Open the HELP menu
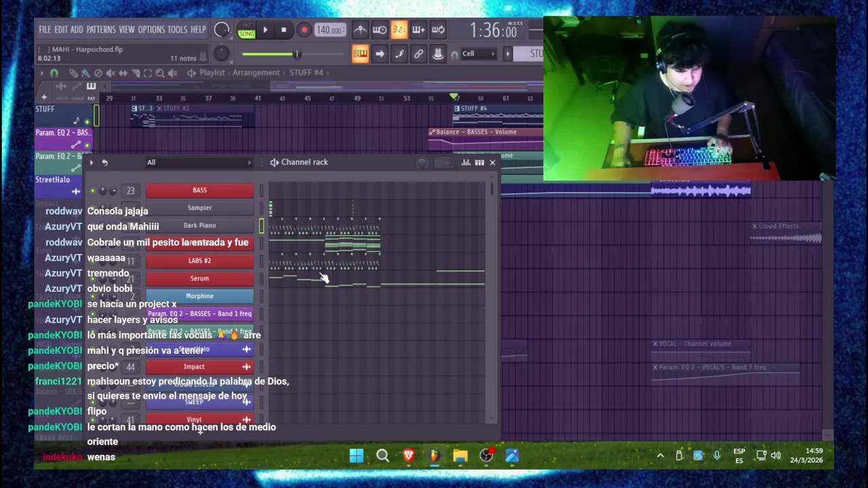868x488 pixels. pos(198,30)
